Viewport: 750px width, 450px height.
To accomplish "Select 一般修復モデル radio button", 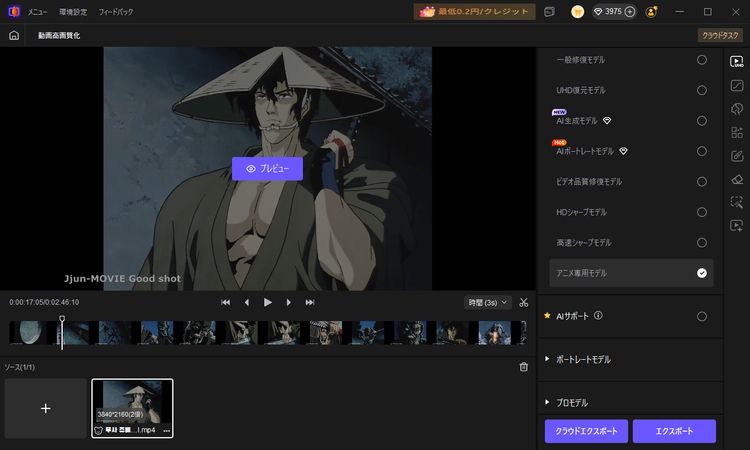I will point(702,60).
